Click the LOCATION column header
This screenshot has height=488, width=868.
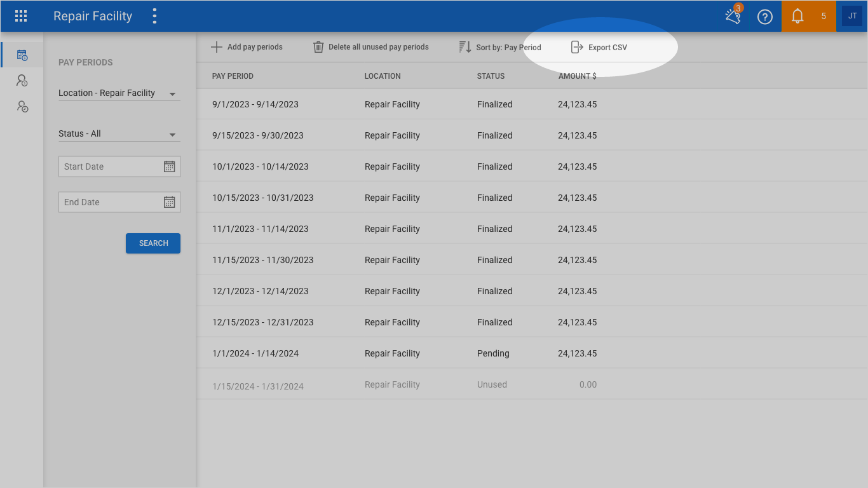pyautogui.click(x=383, y=76)
